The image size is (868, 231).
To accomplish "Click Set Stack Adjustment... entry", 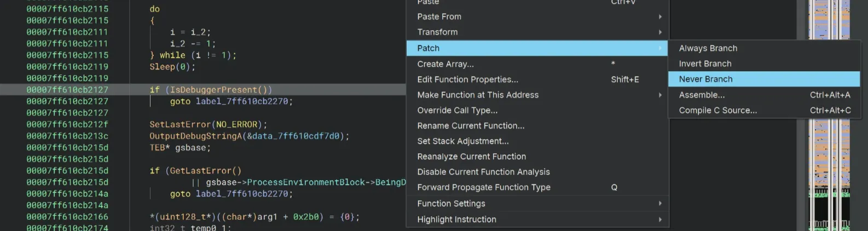I will pos(462,141).
